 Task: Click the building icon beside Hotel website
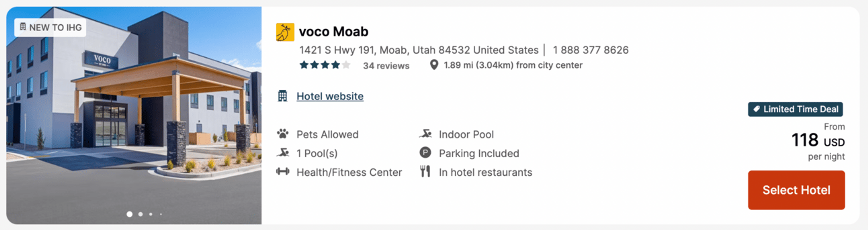[x=282, y=96]
